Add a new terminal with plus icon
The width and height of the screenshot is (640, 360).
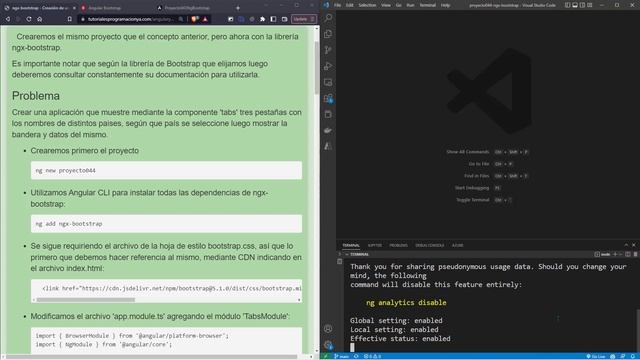(x=615, y=254)
